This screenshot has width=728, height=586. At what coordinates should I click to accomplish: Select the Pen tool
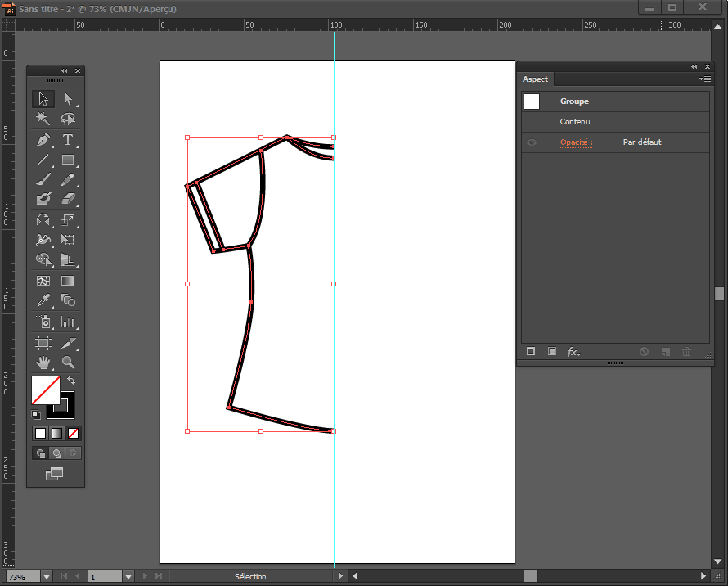pyautogui.click(x=43, y=139)
